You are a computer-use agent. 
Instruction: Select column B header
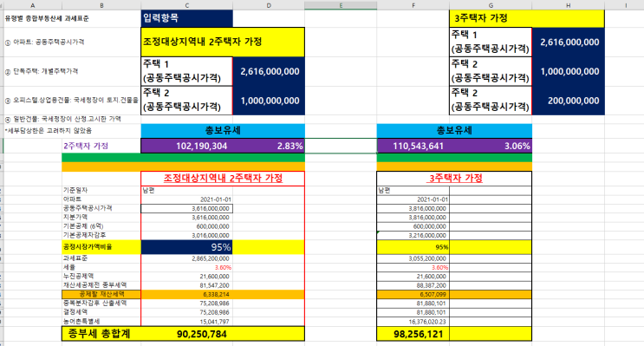point(101,5)
